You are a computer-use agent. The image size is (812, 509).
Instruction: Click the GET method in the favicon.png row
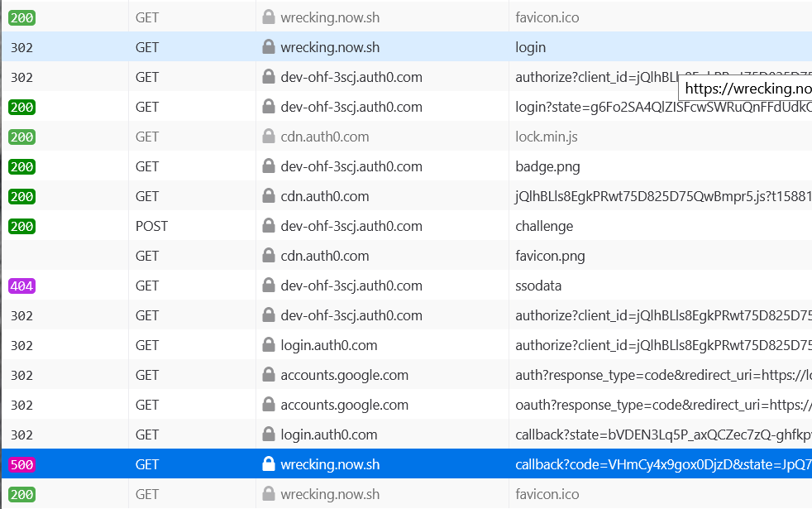tap(147, 256)
